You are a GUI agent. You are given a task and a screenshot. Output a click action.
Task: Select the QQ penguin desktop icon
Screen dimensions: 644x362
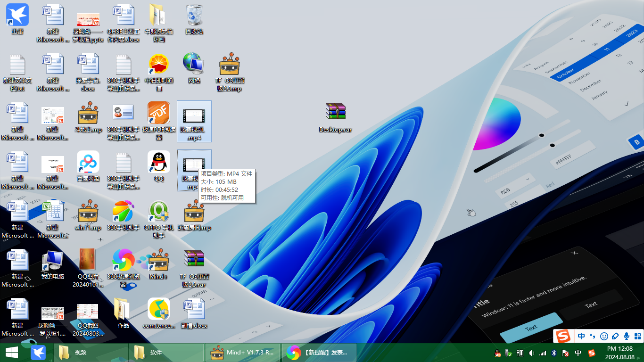[x=159, y=166]
